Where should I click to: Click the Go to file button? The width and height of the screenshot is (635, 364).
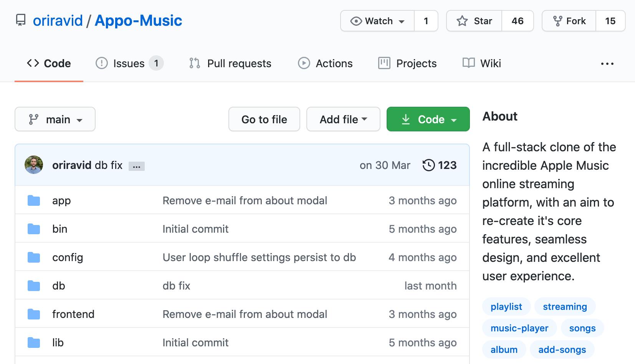point(264,119)
